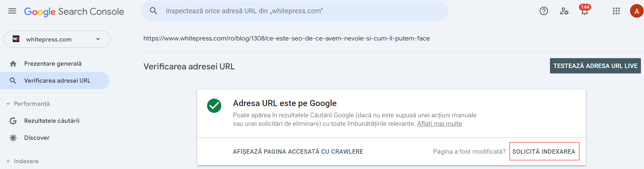Open the Google apps grid
The height and width of the screenshot is (169, 644).
pyautogui.click(x=616, y=11)
